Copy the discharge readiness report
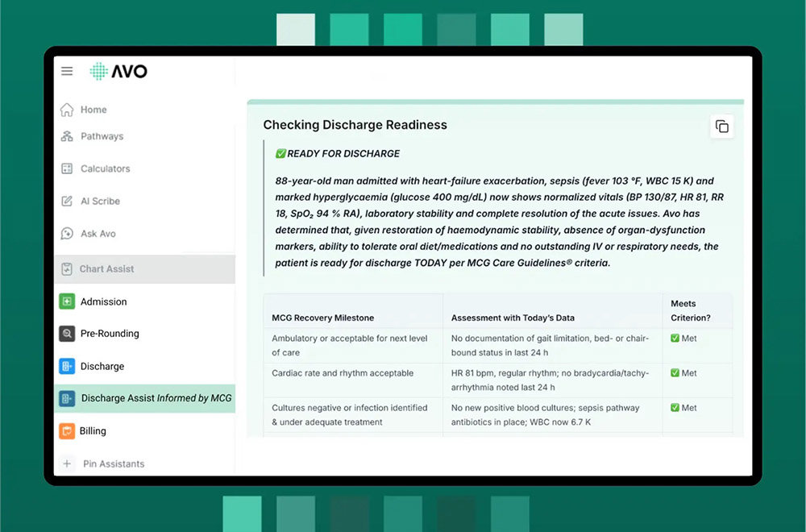The width and height of the screenshot is (806, 532). pos(721,127)
